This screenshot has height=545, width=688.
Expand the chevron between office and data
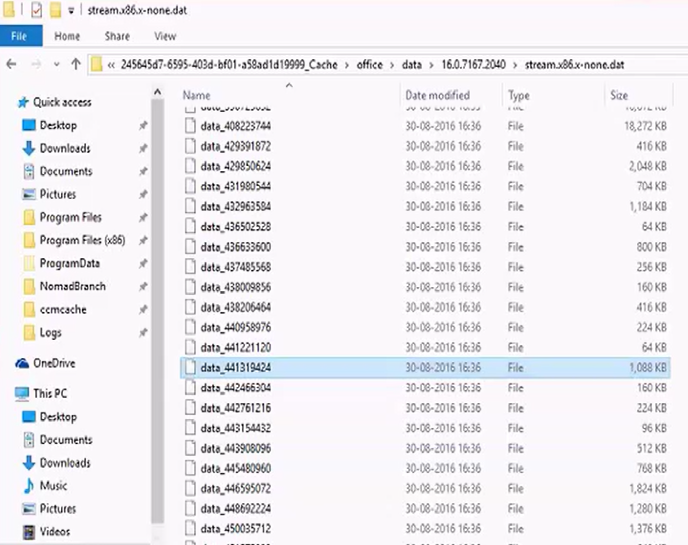pyautogui.click(x=391, y=64)
